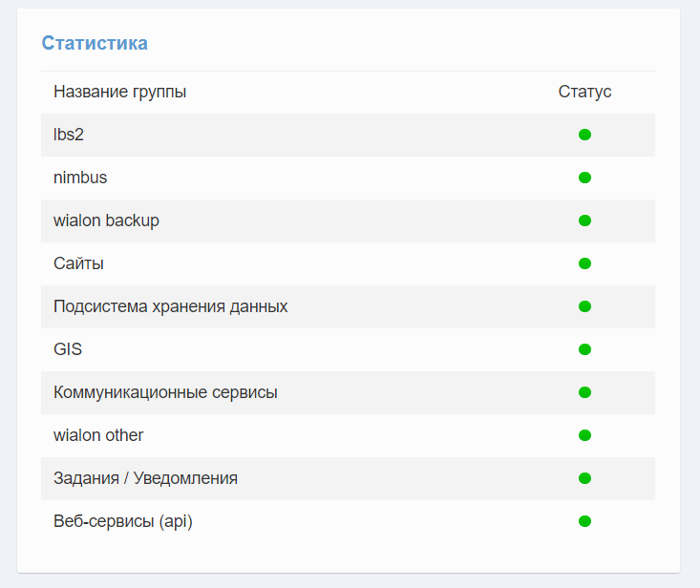Select the wialon backup status dot

[x=584, y=220]
